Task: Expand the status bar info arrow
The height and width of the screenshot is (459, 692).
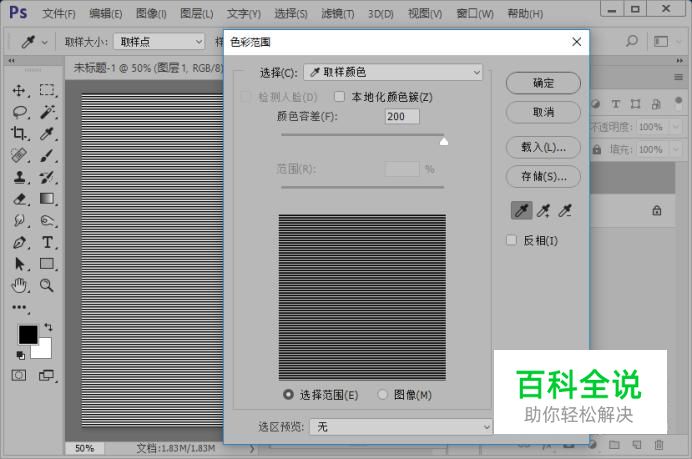Action: [x=252, y=448]
